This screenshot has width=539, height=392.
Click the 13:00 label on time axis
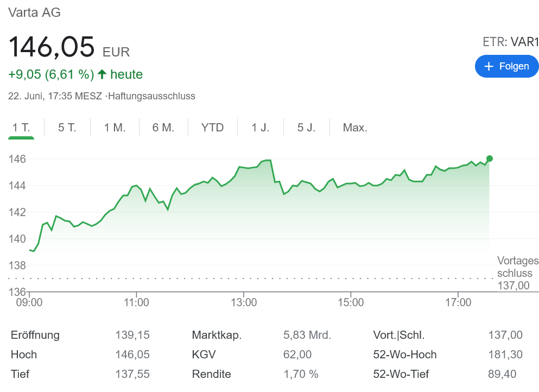(x=244, y=302)
